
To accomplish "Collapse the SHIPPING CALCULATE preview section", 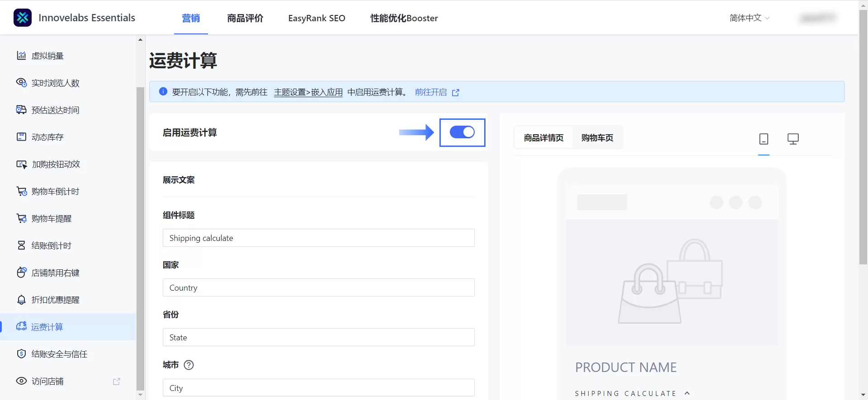I will tap(687, 393).
